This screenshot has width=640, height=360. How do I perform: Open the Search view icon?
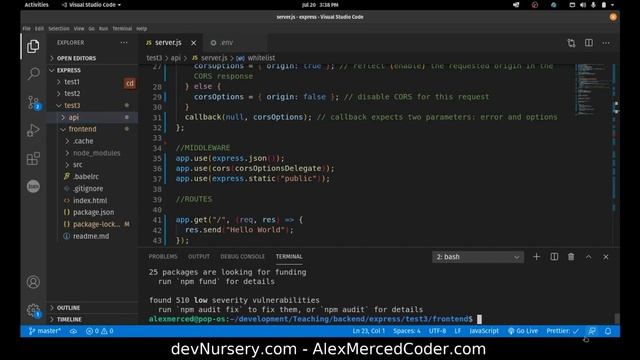click(33, 74)
